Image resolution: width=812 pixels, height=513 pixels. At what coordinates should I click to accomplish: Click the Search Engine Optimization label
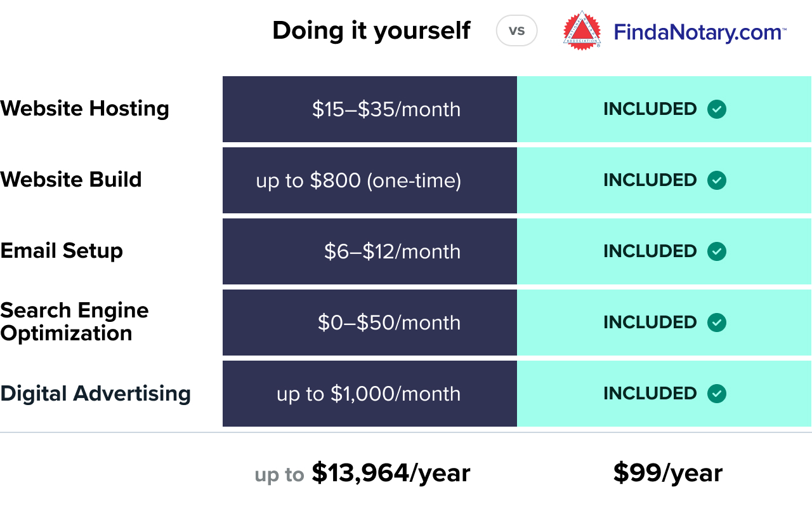point(74,322)
